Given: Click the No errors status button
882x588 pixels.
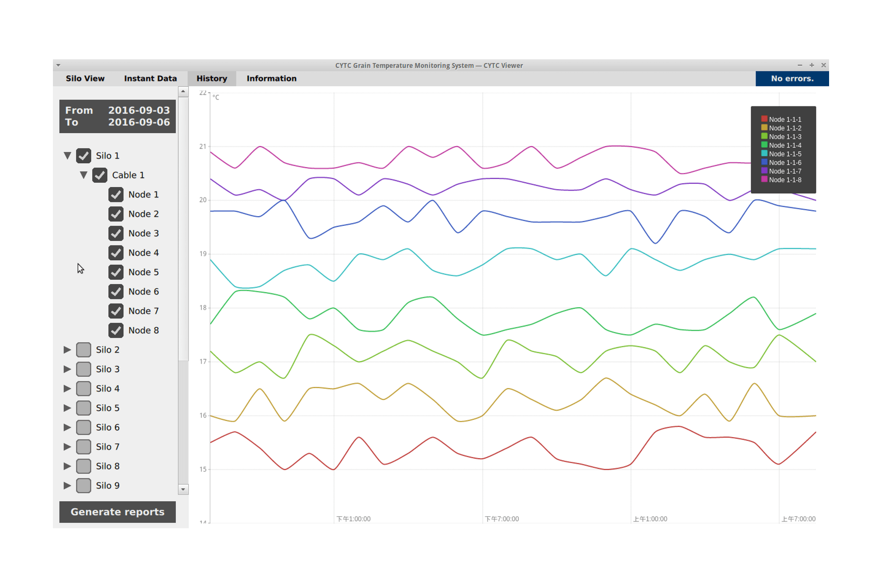Looking at the screenshot, I should point(792,78).
